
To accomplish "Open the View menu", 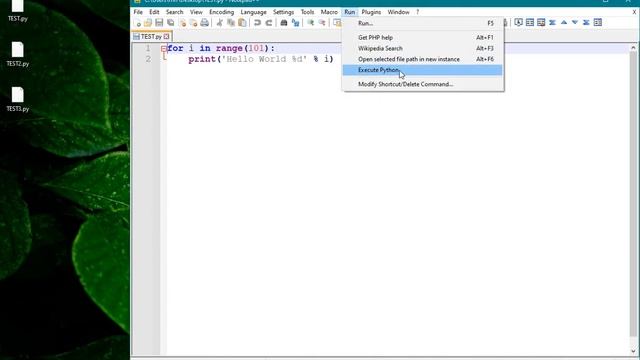I will pos(196,12).
